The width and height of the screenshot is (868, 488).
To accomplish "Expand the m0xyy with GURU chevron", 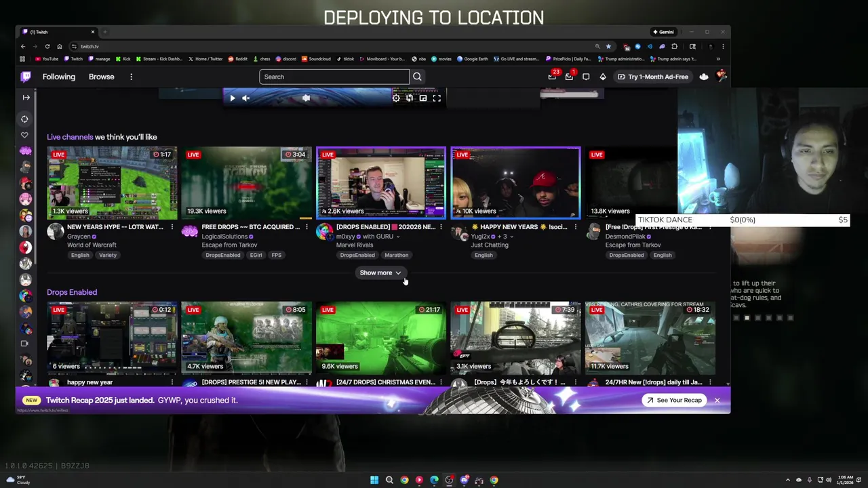I will click(398, 237).
